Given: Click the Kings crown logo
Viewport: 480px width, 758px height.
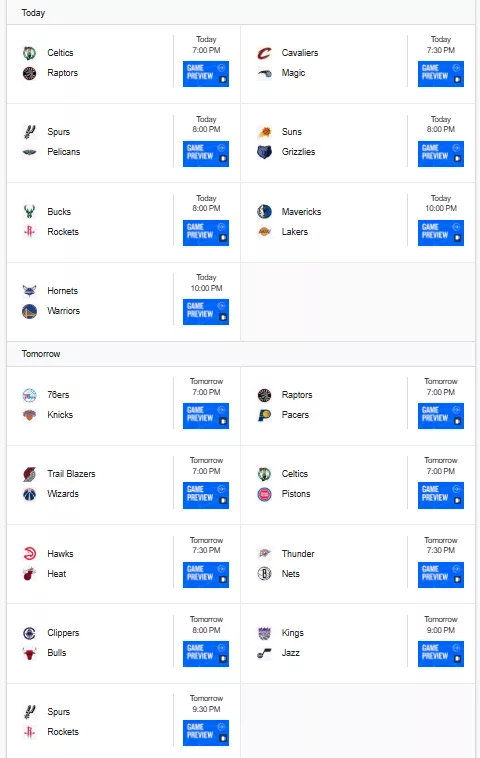Looking at the screenshot, I should pyautogui.click(x=264, y=633).
